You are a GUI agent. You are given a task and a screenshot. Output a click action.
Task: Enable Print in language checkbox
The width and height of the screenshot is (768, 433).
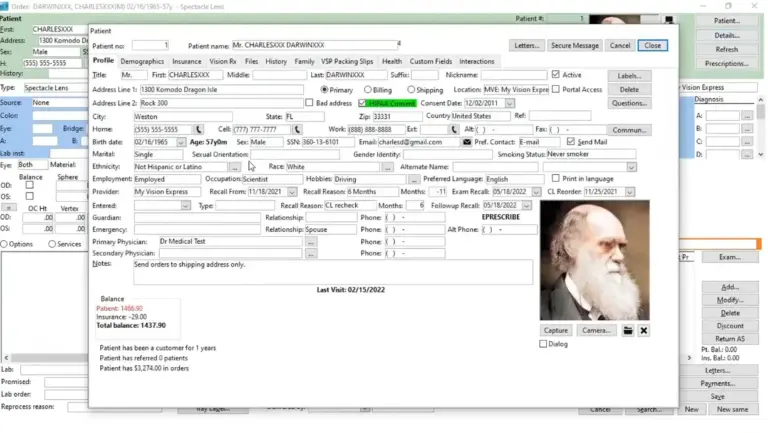pyautogui.click(x=555, y=178)
